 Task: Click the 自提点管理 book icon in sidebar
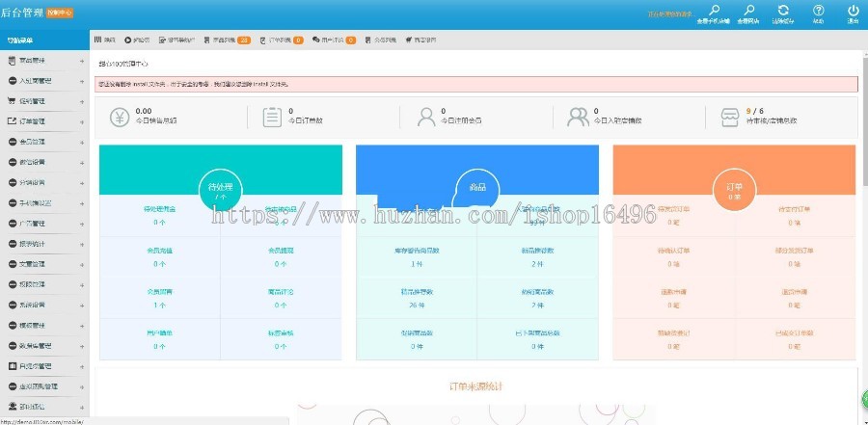pos(12,366)
